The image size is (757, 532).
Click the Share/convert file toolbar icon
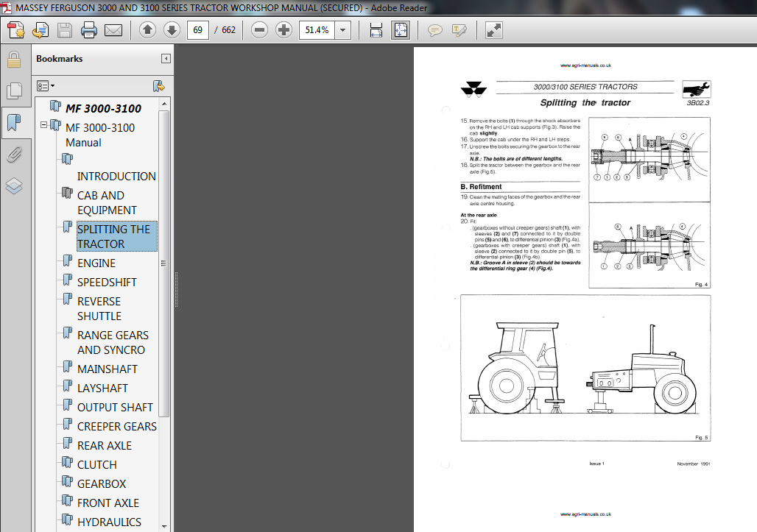pos(40,30)
